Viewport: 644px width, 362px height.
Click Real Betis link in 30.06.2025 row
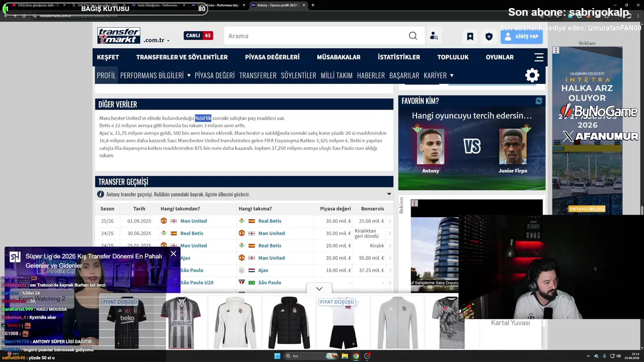(x=192, y=233)
